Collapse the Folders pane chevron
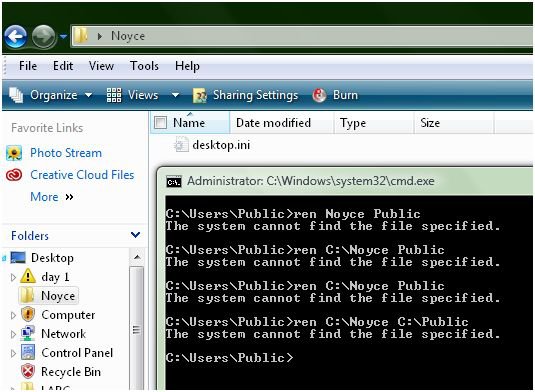 (135, 235)
